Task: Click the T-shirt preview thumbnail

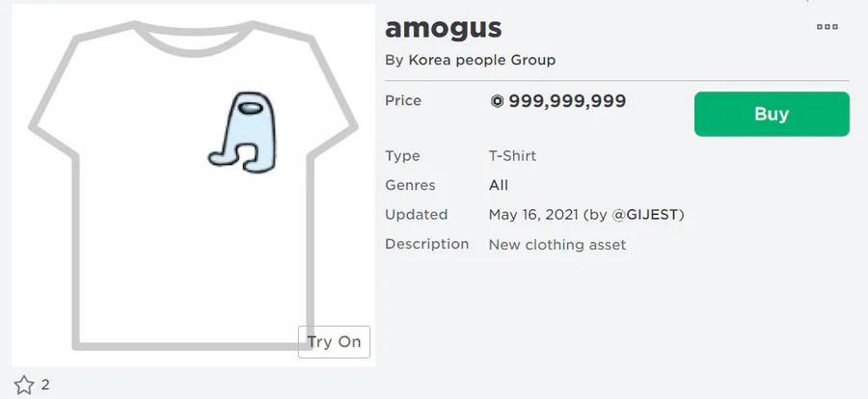Action: [x=193, y=185]
